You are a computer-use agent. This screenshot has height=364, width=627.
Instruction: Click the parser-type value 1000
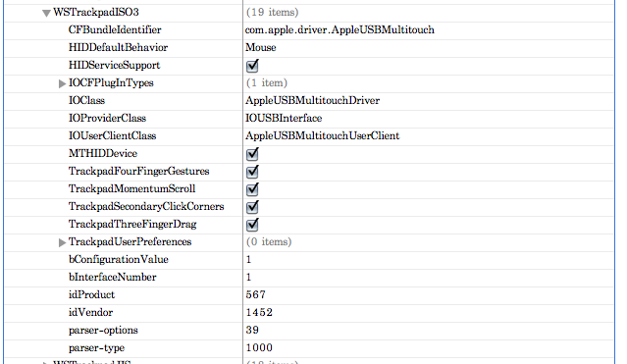point(259,347)
